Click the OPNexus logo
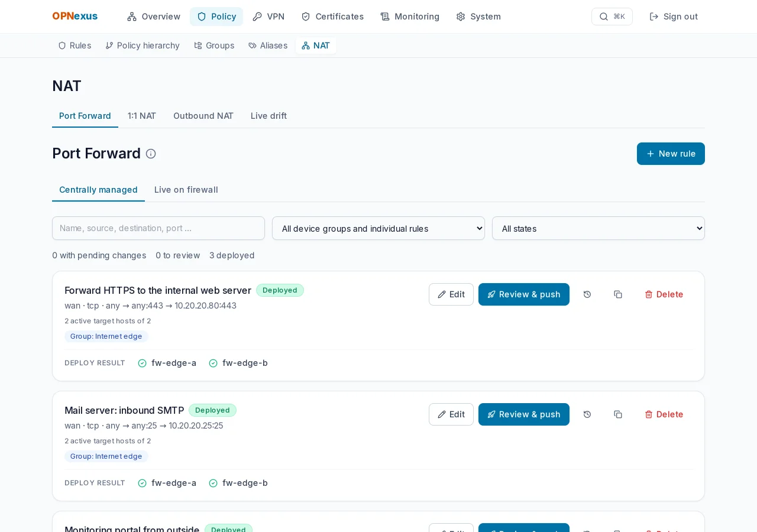 pyautogui.click(x=75, y=17)
